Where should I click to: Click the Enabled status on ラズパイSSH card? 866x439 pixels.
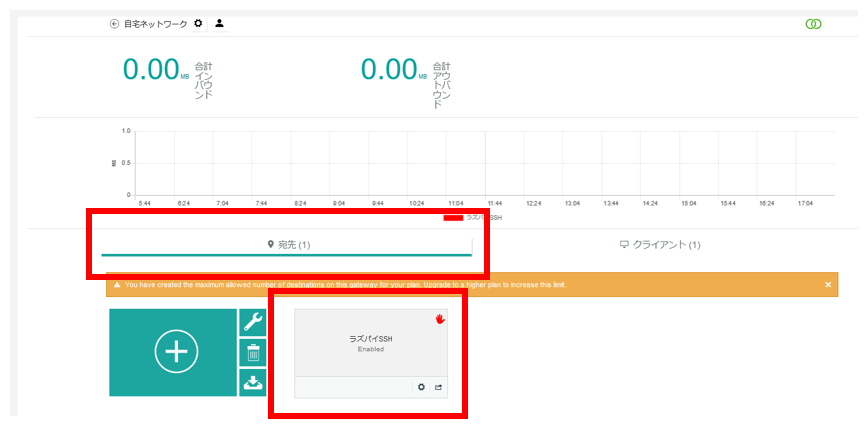pyautogui.click(x=371, y=350)
